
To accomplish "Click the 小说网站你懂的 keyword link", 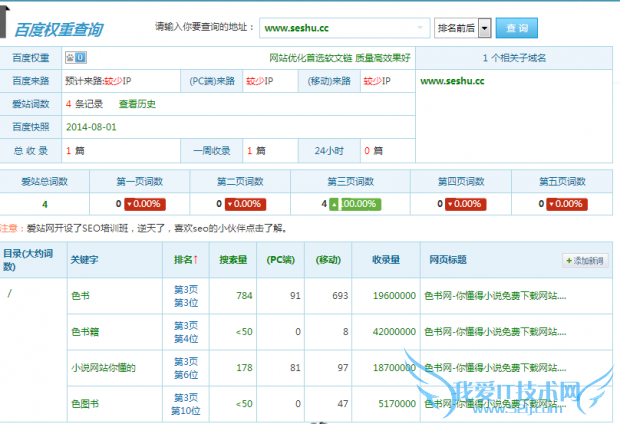I will pyautogui.click(x=102, y=366).
